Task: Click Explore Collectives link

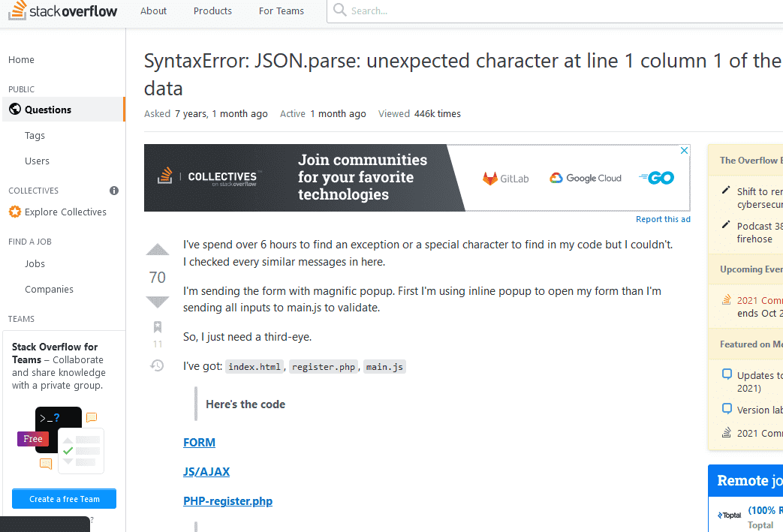Action: click(65, 212)
